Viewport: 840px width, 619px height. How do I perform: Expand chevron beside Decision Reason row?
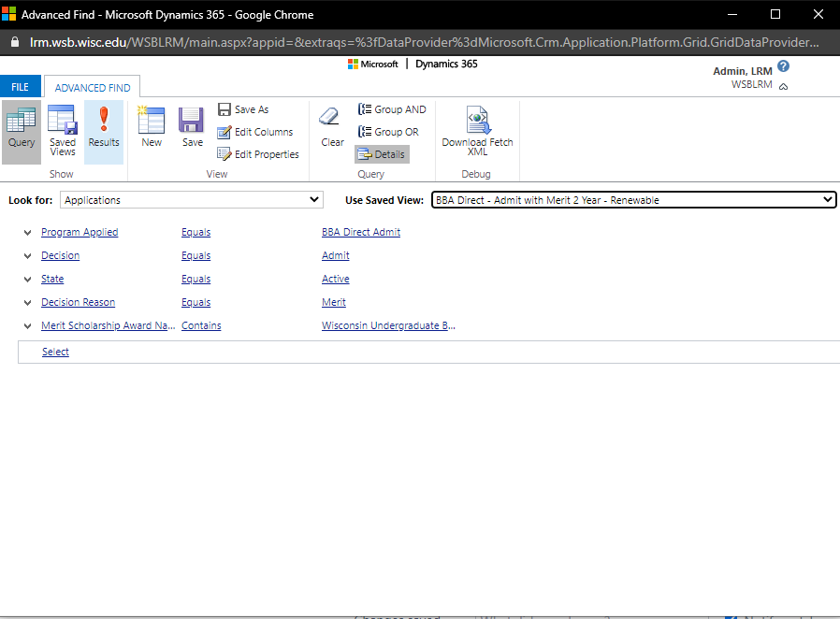click(28, 303)
